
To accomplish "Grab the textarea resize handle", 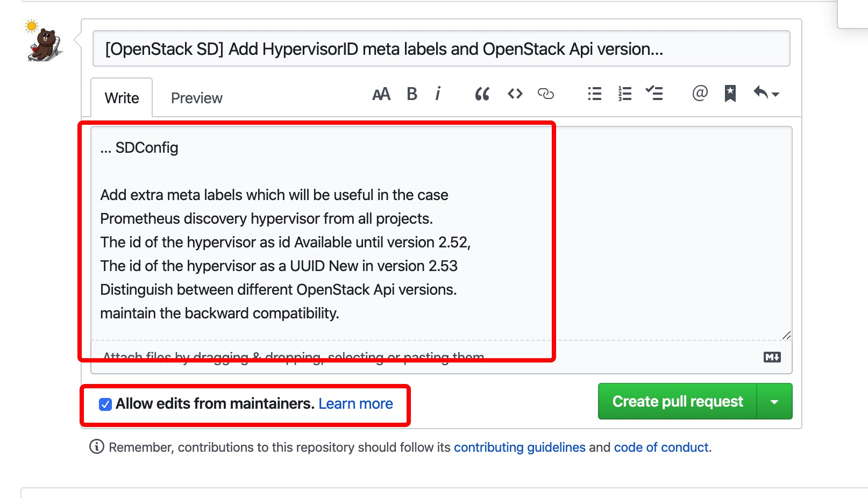I will [x=786, y=335].
